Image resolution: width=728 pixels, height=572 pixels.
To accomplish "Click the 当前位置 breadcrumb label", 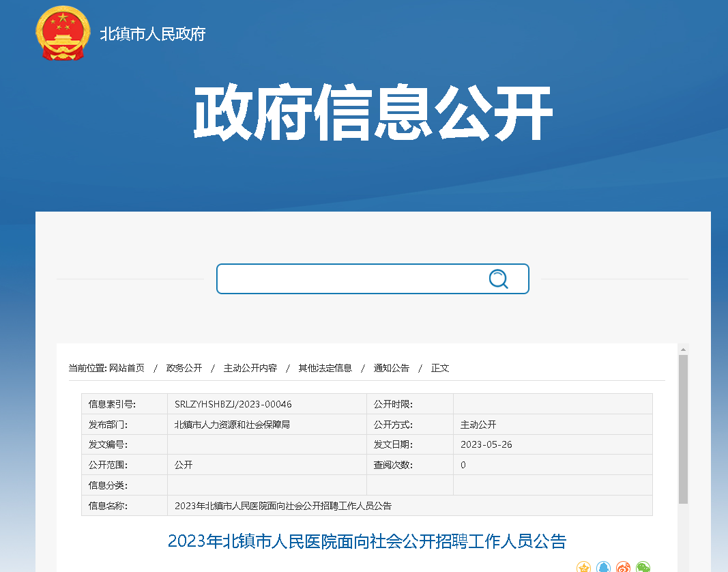I will pyautogui.click(x=87, y=368).
